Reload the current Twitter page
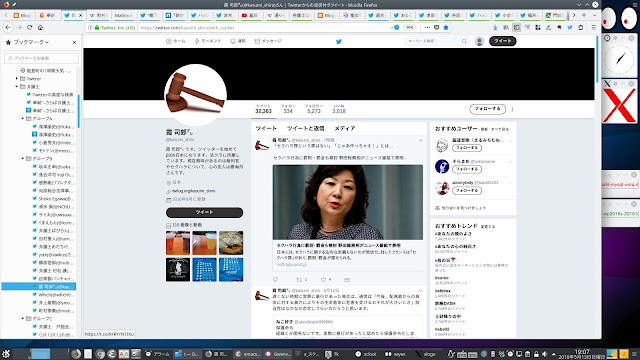This screenshot has width=640, height=360. (x=29, y=27)
